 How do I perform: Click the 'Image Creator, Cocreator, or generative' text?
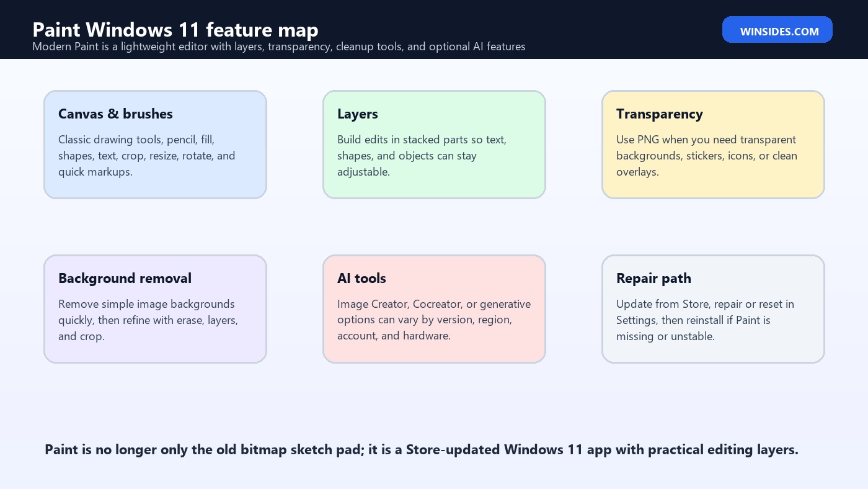(434, 320)
